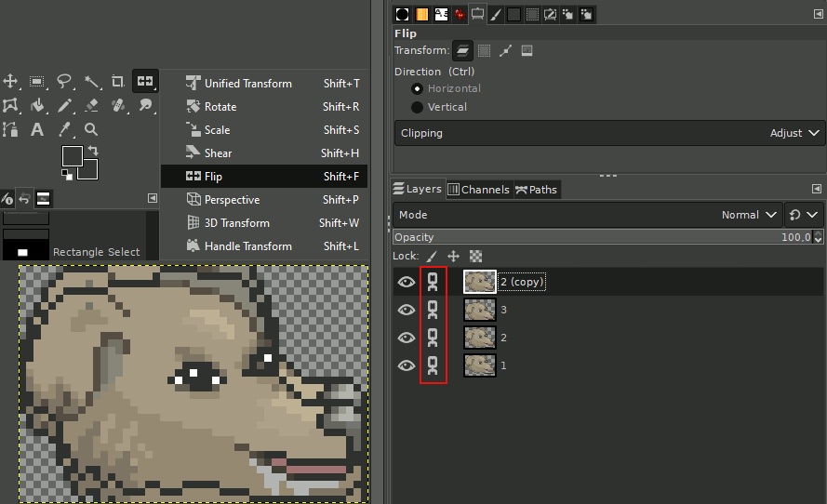
Task: Open the Device Status tab below toolbox
Action: [7, 199]
